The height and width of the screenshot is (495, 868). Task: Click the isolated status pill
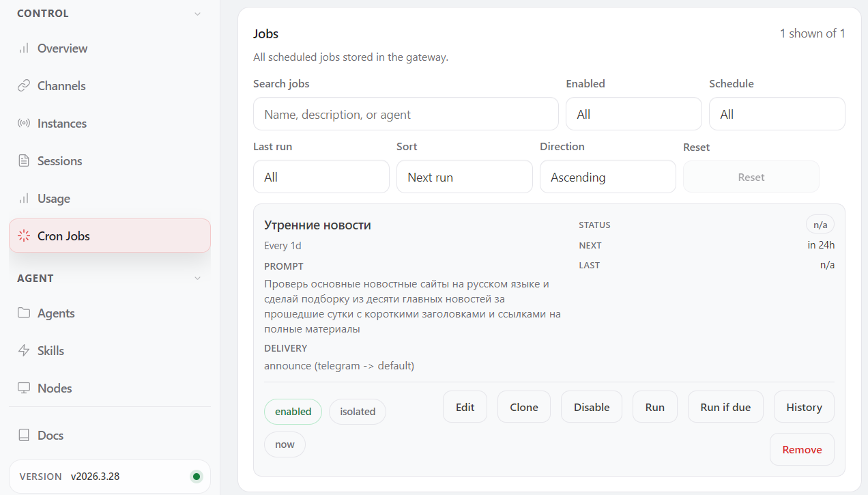(x=357, y=411)
